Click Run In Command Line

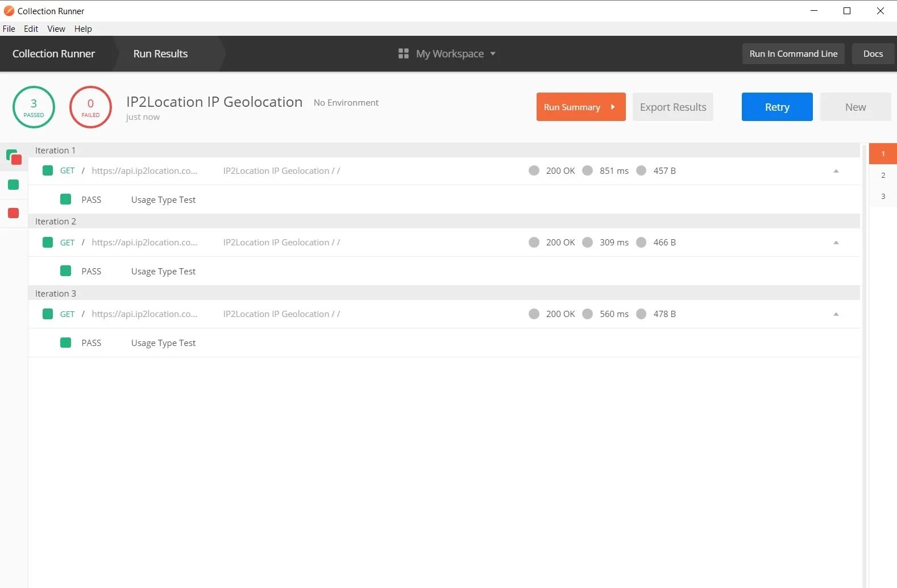[x=794, y=53]
